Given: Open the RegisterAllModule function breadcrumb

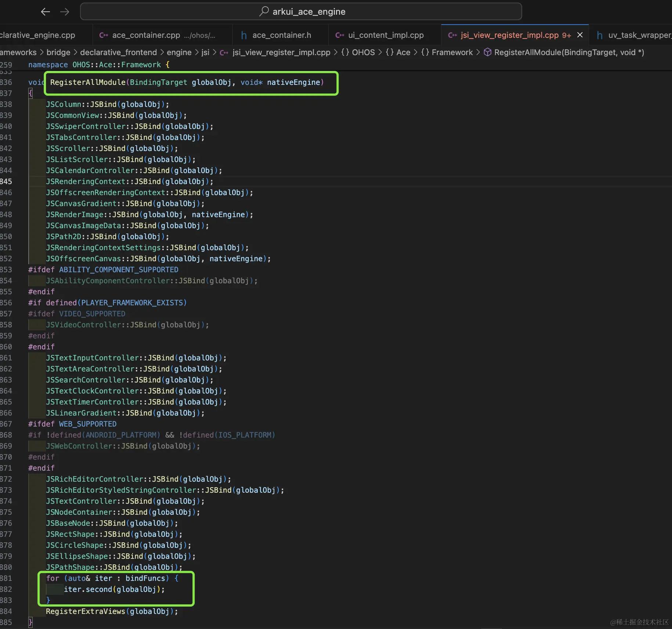Looking at the screenshot, I should 569,52.
